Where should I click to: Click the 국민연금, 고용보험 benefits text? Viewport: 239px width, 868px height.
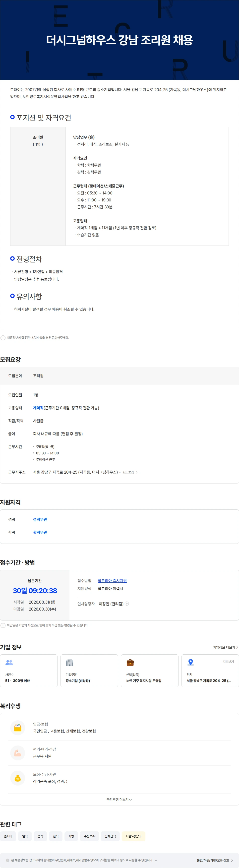point(64,731)
